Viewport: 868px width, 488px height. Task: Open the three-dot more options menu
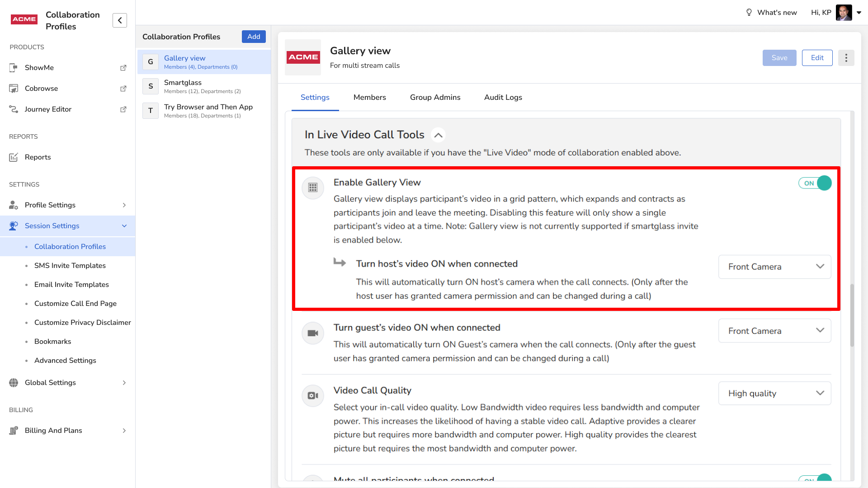coord(846,58)
